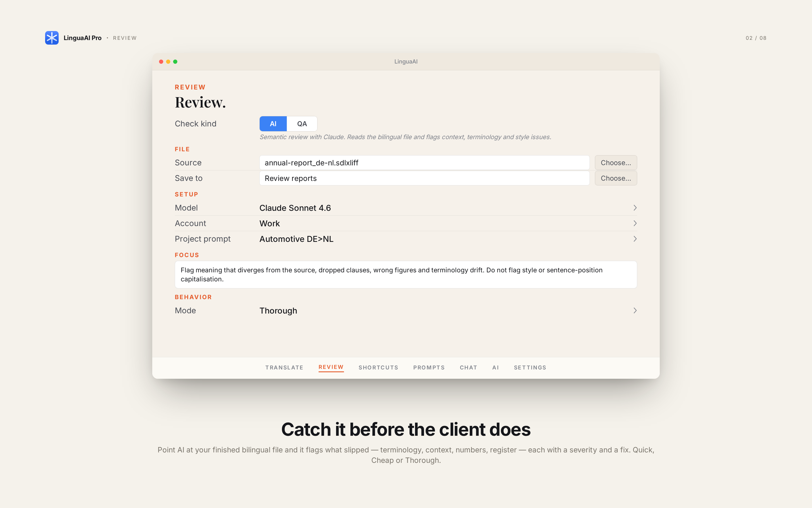Click the LinguaAI Pro header name
This screenshot has height=508, width=812.
click(x=83, y=38)
